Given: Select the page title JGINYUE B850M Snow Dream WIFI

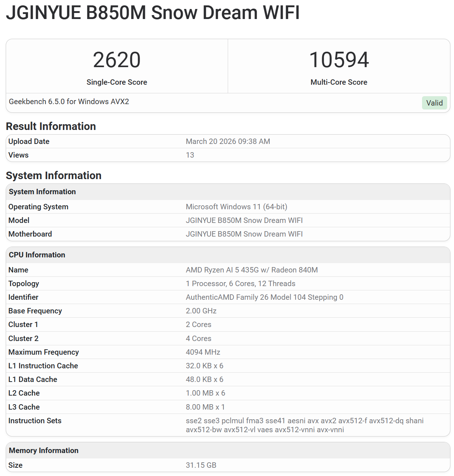Looking at the screenshot, I should (153, 13).
